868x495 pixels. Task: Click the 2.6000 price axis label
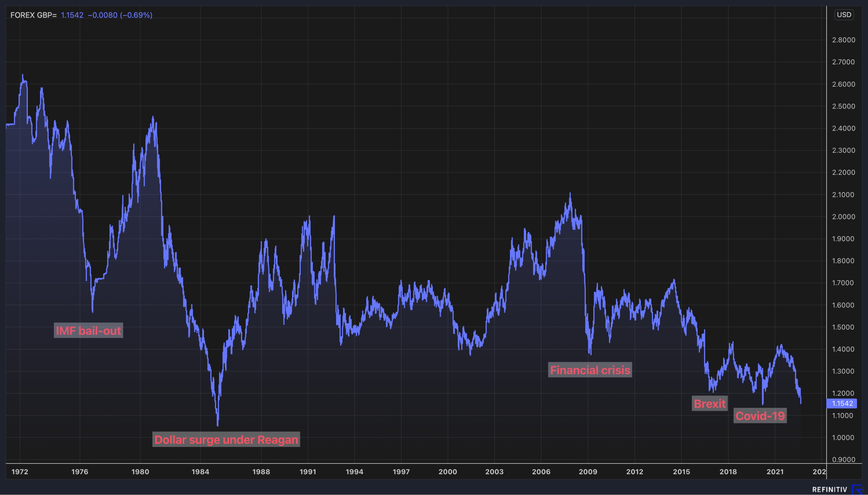[844, 84]
